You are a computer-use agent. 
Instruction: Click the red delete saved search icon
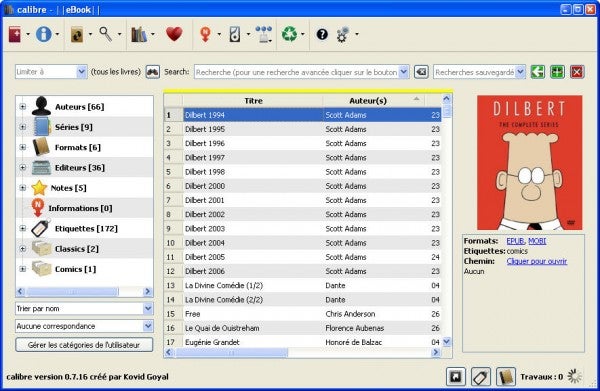(577, 72)
